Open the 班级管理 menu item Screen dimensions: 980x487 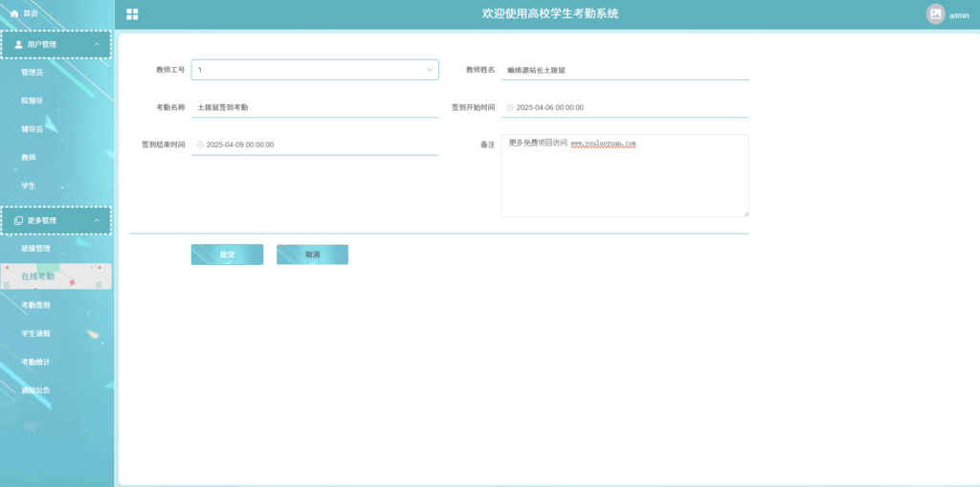(35, 248)
